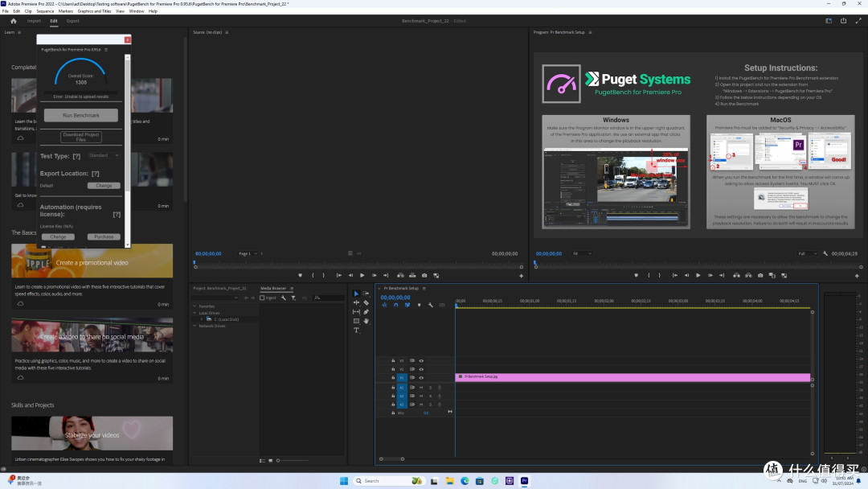Click the Home icon

coord(14,21)
